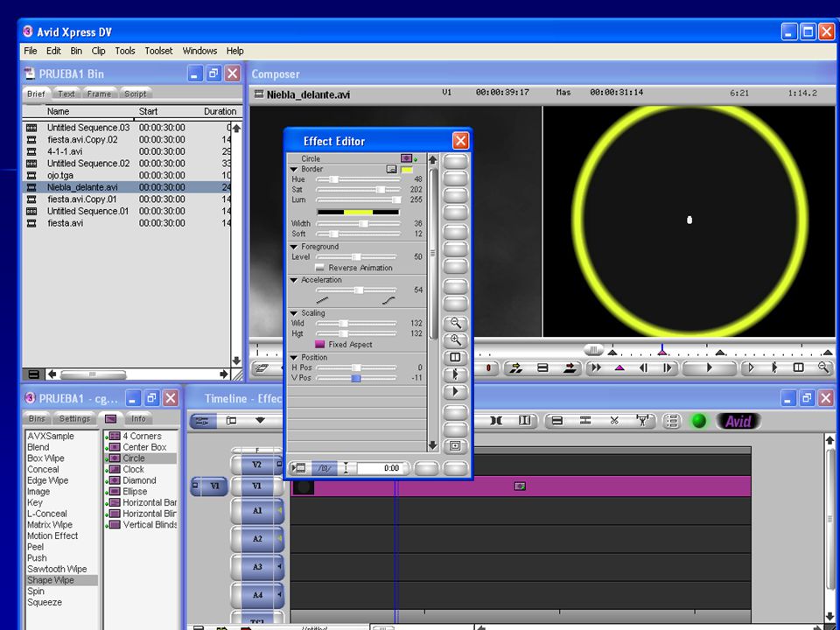This screenshot has width=840, height=630.
Task: Open the Timeline fast menu dropdown arrow
Action: pyautogui.click(x=260, y=421)
